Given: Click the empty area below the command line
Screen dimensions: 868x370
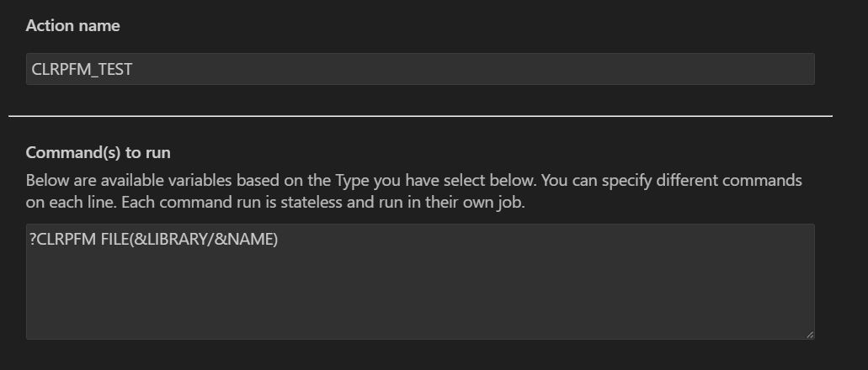Looking at the screenshot, I should click(419, 294).
